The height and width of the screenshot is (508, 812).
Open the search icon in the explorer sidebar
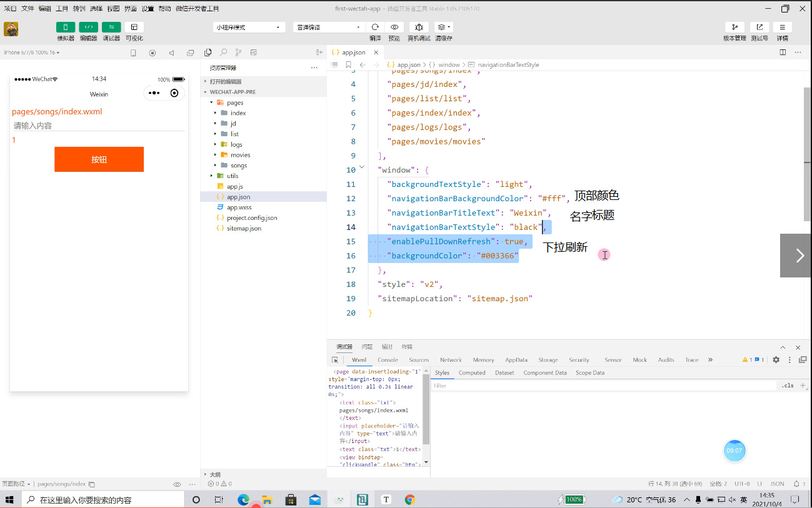pyautogui.click(x=223, y=52)
